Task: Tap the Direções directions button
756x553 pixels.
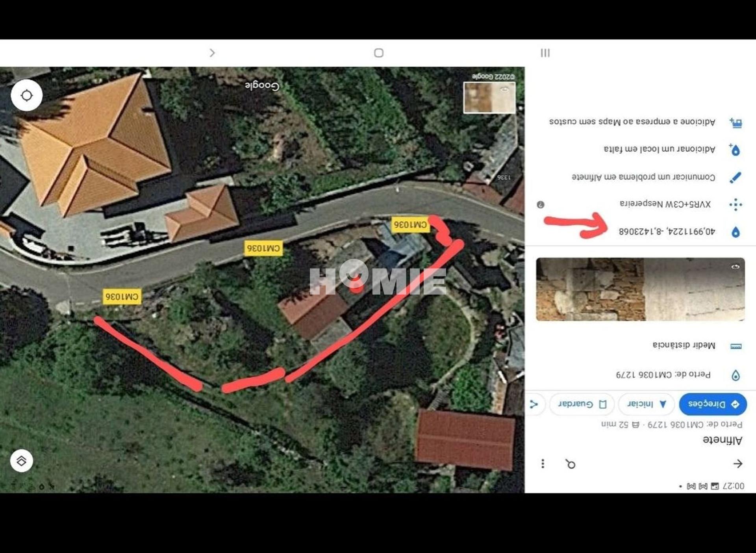Action: click(713, 404)
